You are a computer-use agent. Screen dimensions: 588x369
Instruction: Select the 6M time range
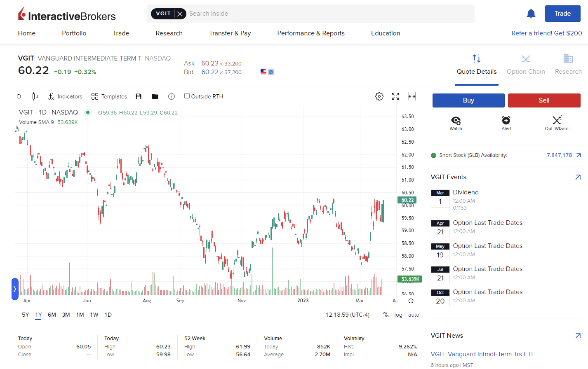coord(52,315)
